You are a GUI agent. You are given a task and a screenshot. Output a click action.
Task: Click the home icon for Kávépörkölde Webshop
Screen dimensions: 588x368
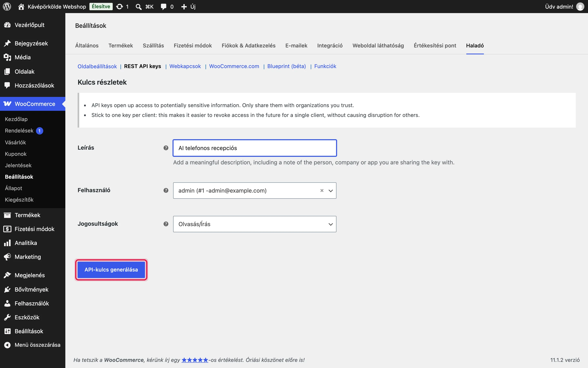(21, 7)
